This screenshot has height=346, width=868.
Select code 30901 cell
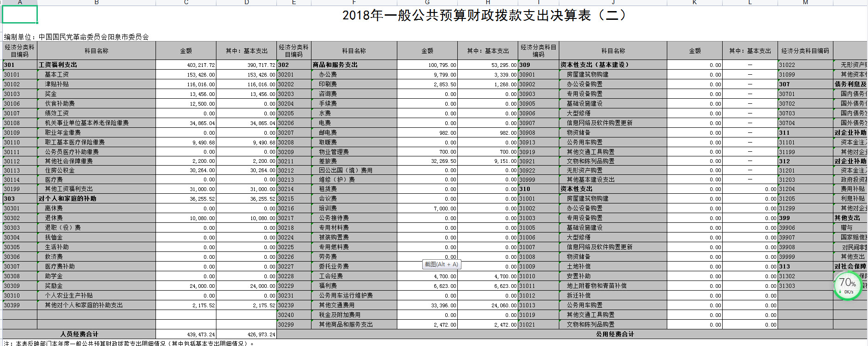click(539, 75)
